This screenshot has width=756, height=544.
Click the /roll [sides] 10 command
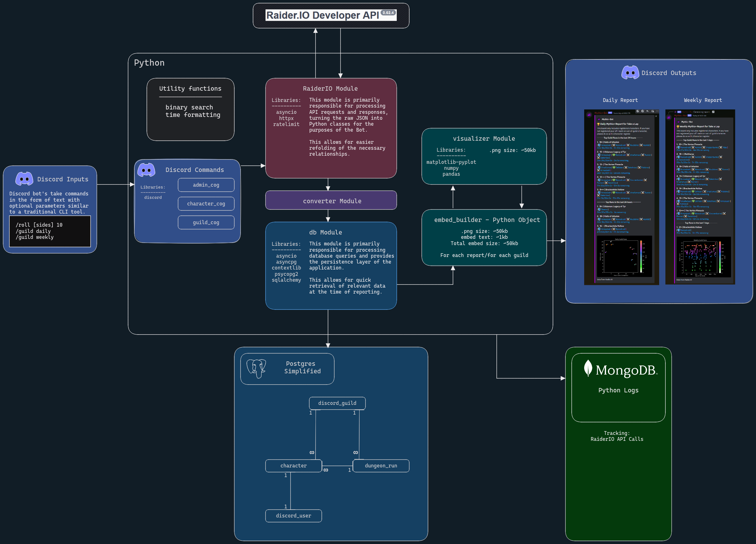click(x=39, y=225)
